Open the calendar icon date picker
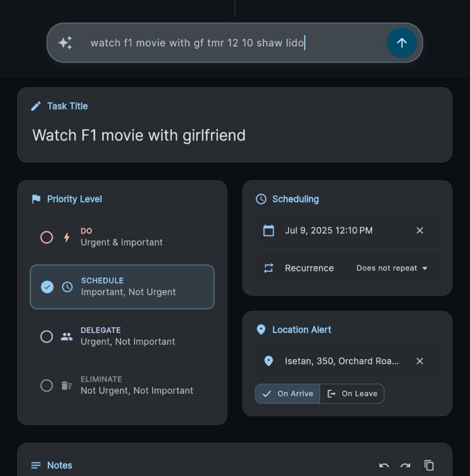470x476 pixels. click(x=268, y=231)
